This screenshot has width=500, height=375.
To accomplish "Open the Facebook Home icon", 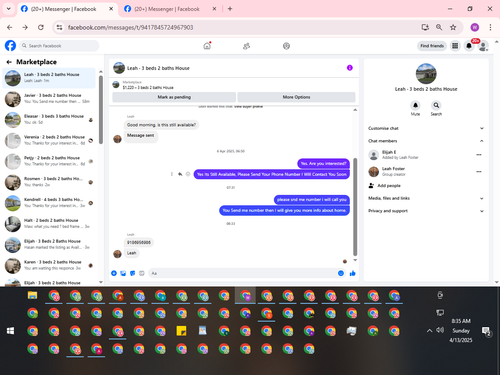I will coord(207,46).
